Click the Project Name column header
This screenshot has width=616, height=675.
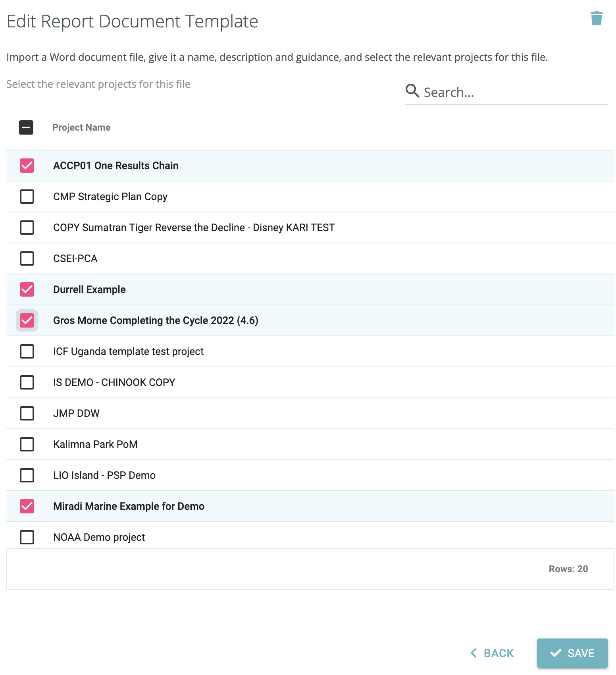(x=81, y=127)
